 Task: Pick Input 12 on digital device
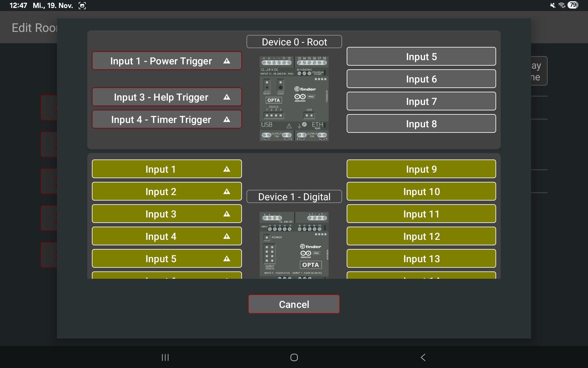421,236
